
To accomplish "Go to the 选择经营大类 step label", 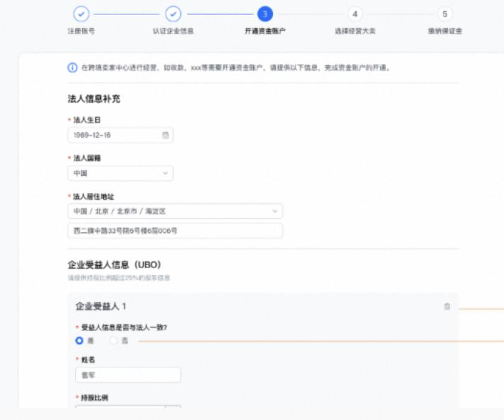I will coord(355,31).
